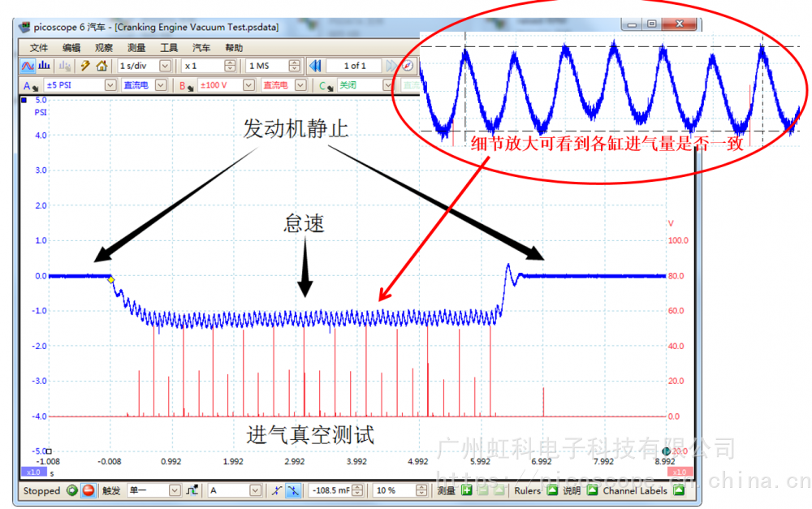Click the red x1.0 axis scale button
Viewport: 812px width, 509px height.
pyautogui.click(x=680, y=472)
